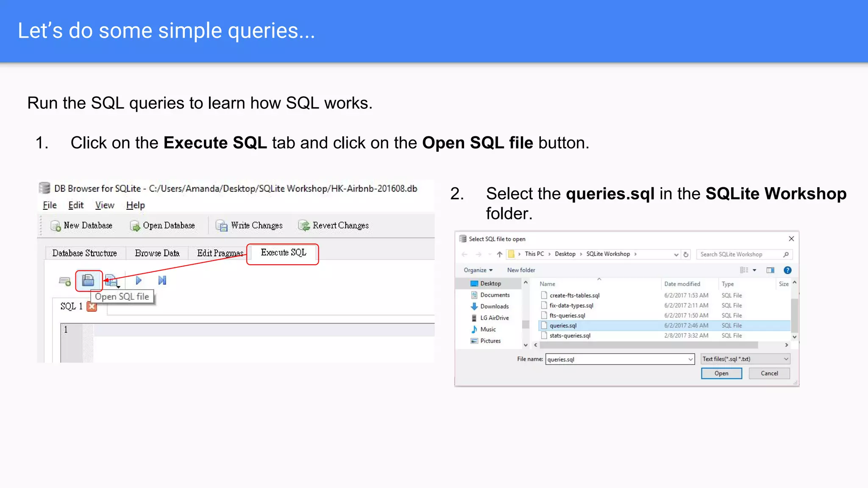Click Revert Changes toolbar button
Image resolution: width=868 pixels, height=488 pixels.
pyautogui.click(x=334, y=225)
